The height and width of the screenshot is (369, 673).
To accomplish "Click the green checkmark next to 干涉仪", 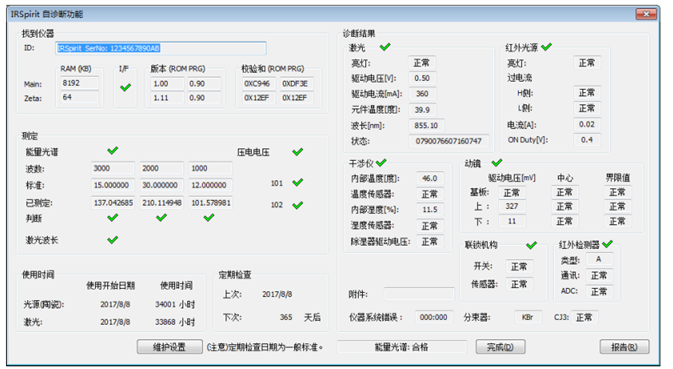I will [381, 162].
